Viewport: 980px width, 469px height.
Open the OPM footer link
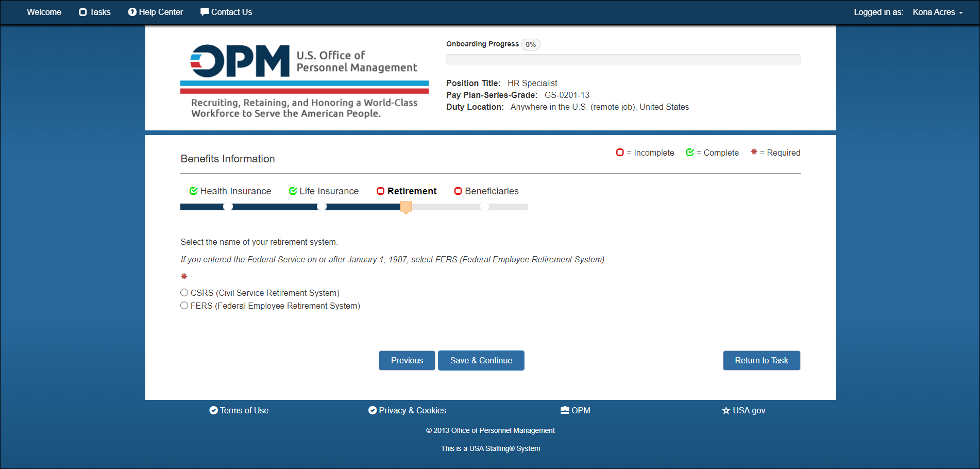tap(576, 410)
